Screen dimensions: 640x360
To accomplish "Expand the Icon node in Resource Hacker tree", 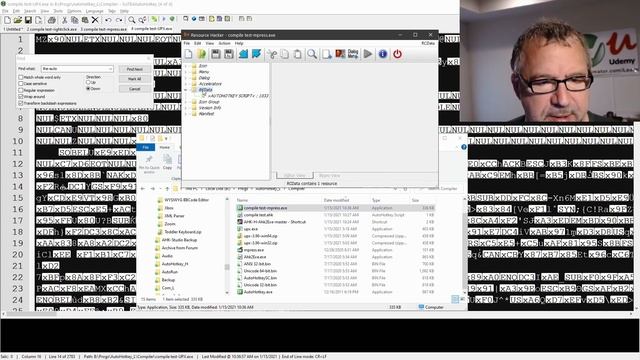I will tap(186, 66).
